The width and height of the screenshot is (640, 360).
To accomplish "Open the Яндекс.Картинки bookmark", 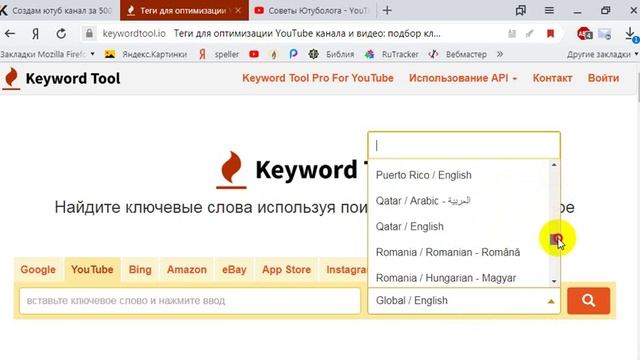I will 146,54.
